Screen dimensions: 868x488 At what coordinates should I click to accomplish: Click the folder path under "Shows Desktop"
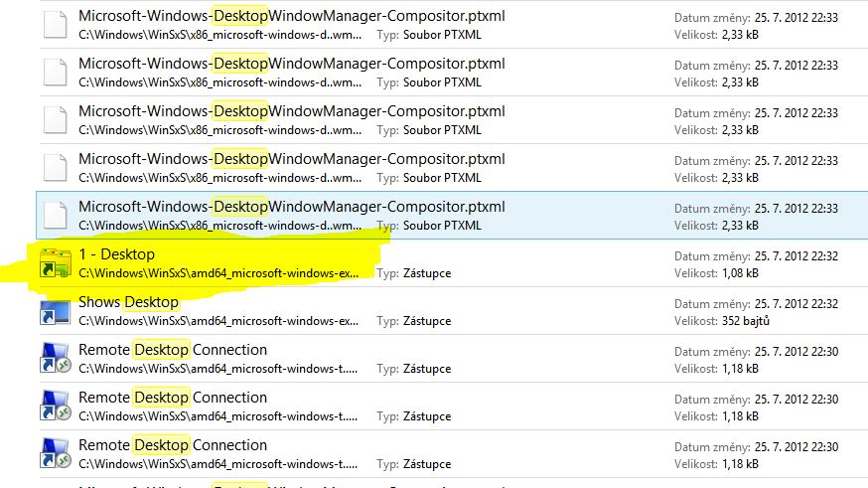[218, 321]
